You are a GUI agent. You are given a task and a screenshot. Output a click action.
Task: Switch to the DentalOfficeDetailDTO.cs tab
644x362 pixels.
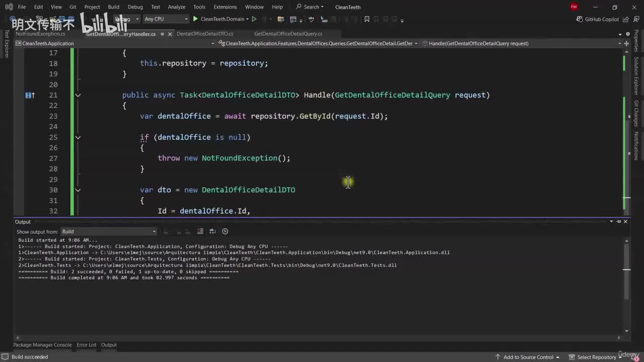(205, 34)
